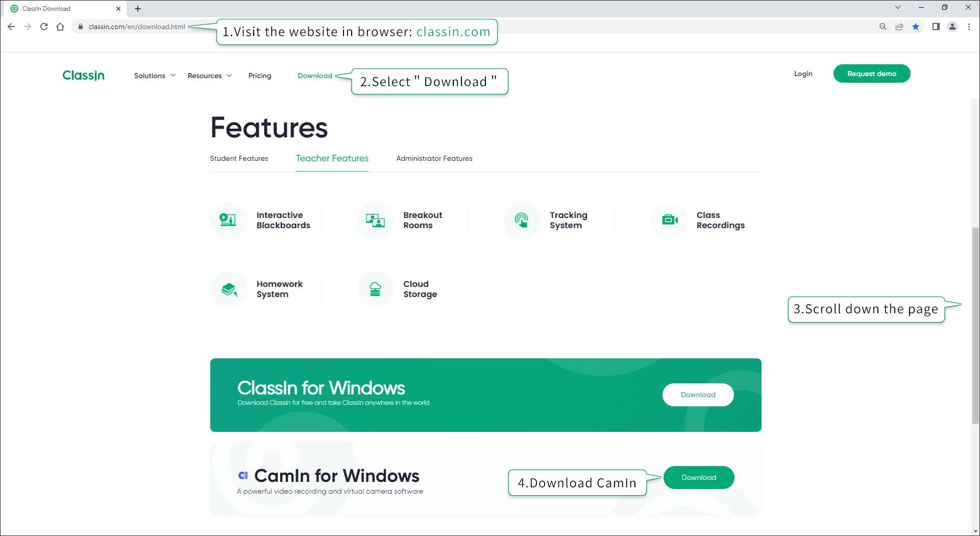Open the Chrome three-dot menu
Viewport: 980px width, 536px height.
(x=969, y=27)
